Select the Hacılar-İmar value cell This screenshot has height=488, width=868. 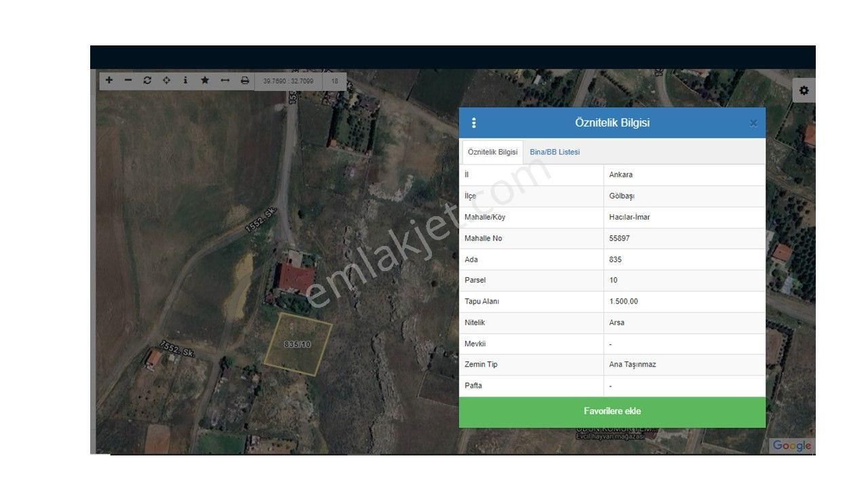point(684,217)
